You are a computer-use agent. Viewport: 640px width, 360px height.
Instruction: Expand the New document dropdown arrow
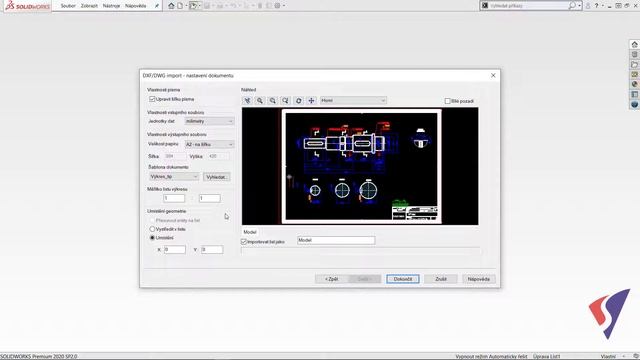[186, 6]
